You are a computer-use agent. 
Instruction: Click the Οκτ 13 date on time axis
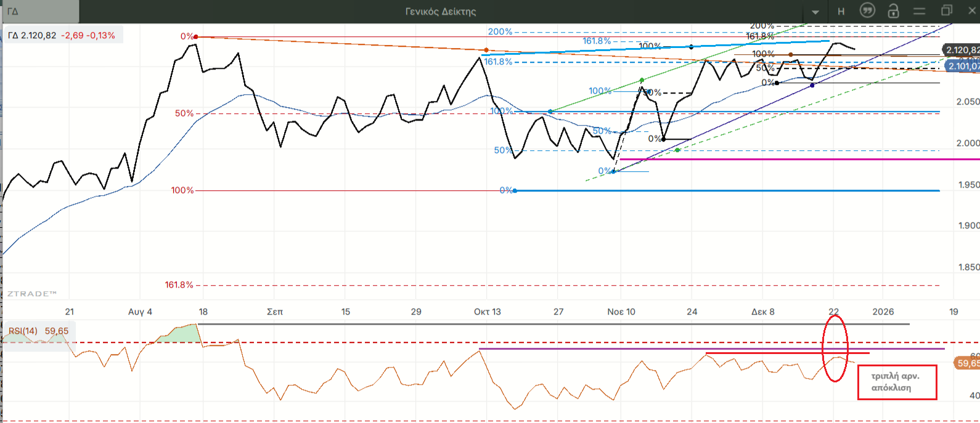[487, 312]
